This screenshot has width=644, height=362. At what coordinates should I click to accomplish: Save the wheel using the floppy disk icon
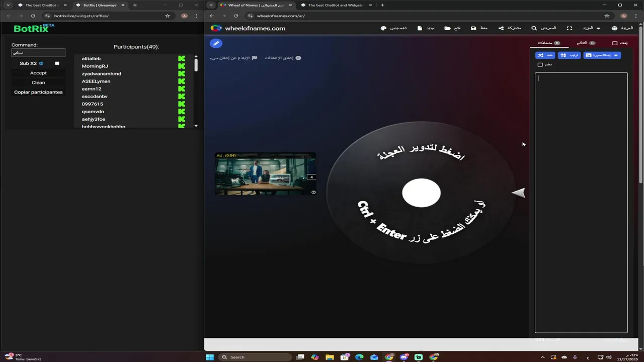pos(479,28)
